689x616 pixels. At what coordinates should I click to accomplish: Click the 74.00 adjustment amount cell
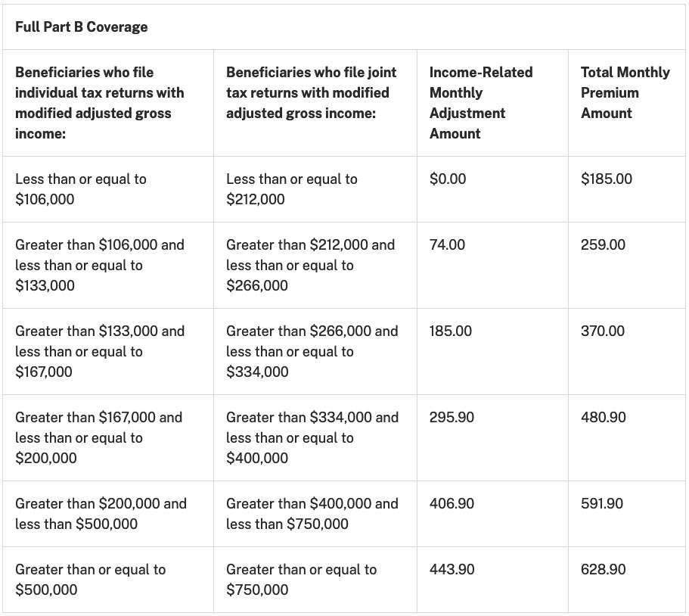click(447, 245)
